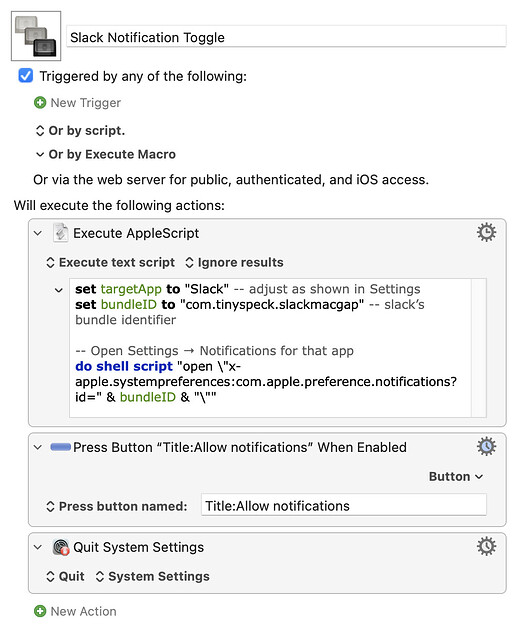Click inside the AppleScript code text area

pyautogui.click(x=271, y=348)
